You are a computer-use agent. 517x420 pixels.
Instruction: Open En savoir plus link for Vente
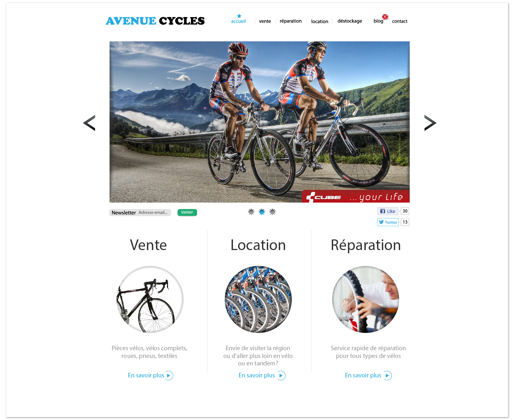tap(146, 375)
